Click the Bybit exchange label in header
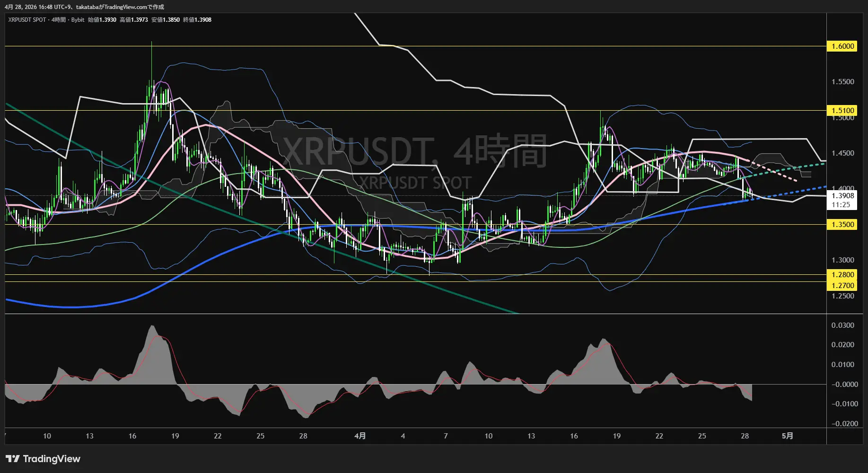 [x=78, y=20]
